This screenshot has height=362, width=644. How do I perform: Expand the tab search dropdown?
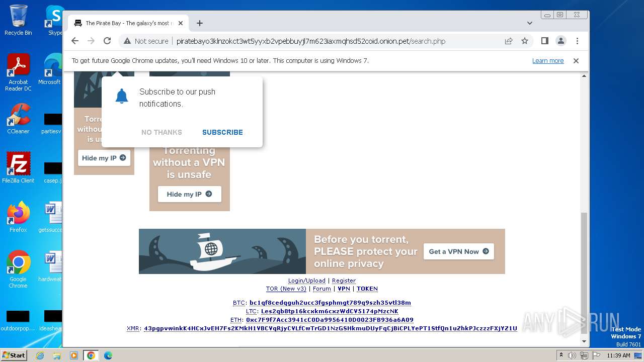529,23
